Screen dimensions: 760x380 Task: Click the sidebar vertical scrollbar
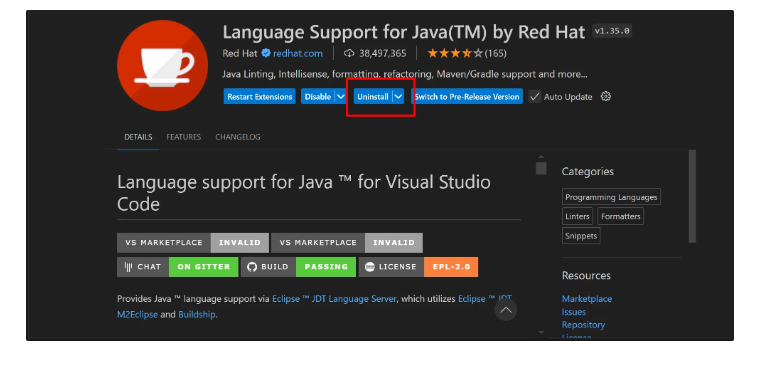[x=692, y=196]
